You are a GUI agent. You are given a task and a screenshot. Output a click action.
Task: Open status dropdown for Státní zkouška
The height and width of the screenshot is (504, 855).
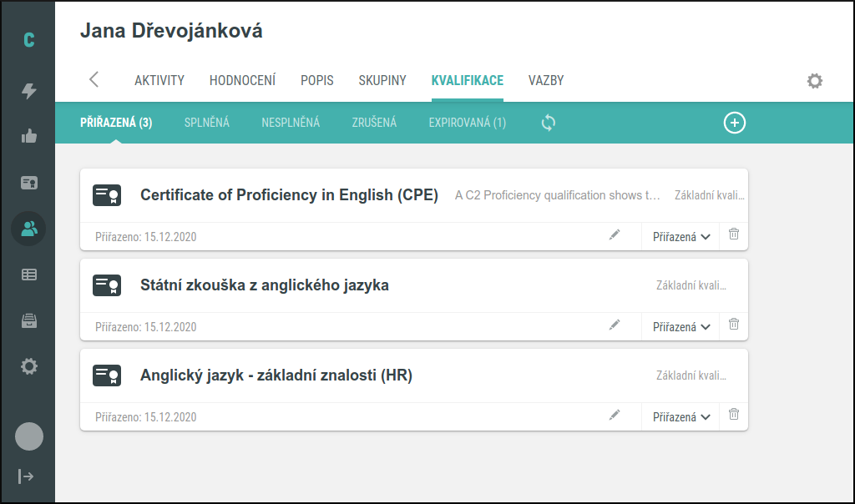(x=680, y=327)
